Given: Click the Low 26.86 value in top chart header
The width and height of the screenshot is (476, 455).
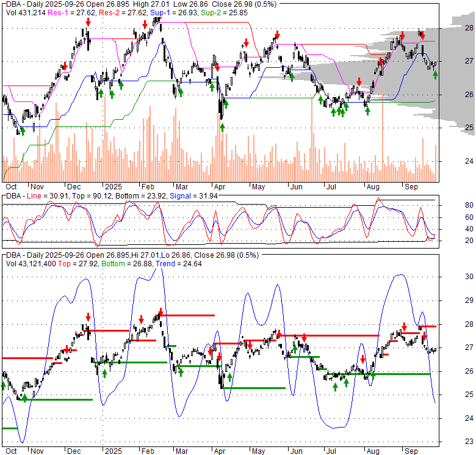Looking at the screenshot, I should (x=191, y=4).
